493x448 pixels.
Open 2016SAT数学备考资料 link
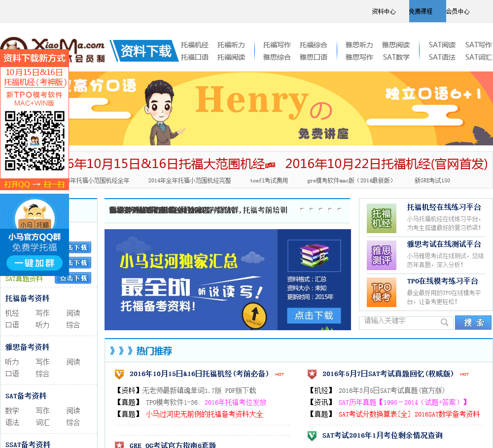pos(447,414)
